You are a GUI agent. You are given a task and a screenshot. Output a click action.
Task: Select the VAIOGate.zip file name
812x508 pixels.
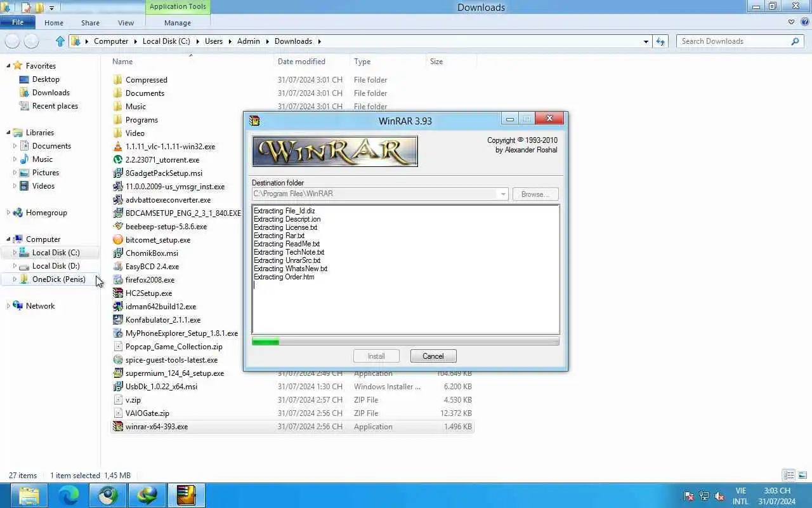(x=147, y=413)
